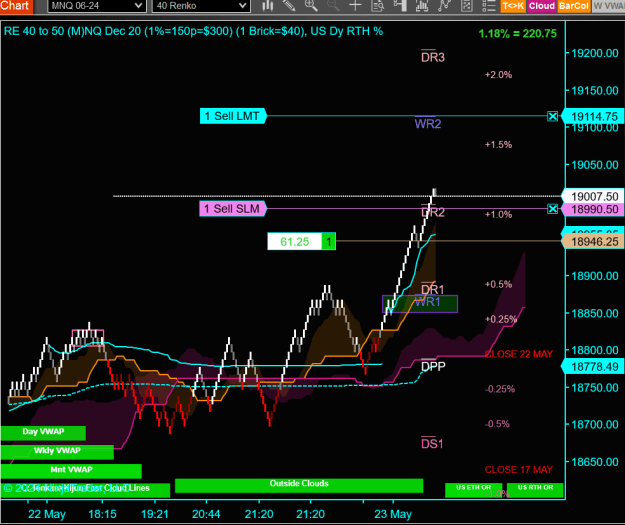Viewport: 625px width, 525px height.
Task: Toggle the BarCol orange button
Action: [x=574, y=6]
